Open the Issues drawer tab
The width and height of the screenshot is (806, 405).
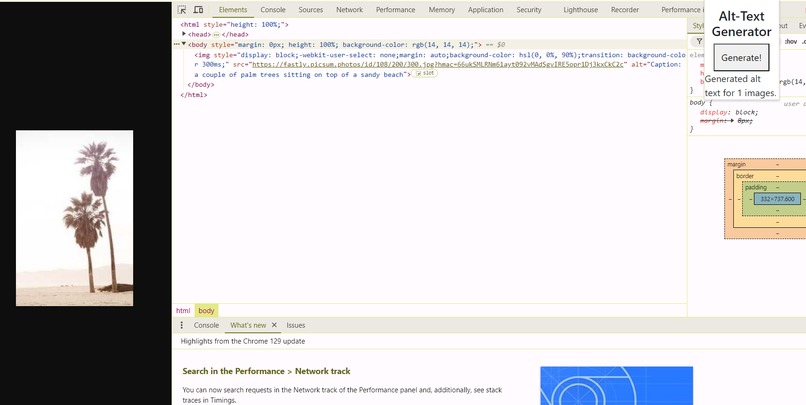coord(296,325)
